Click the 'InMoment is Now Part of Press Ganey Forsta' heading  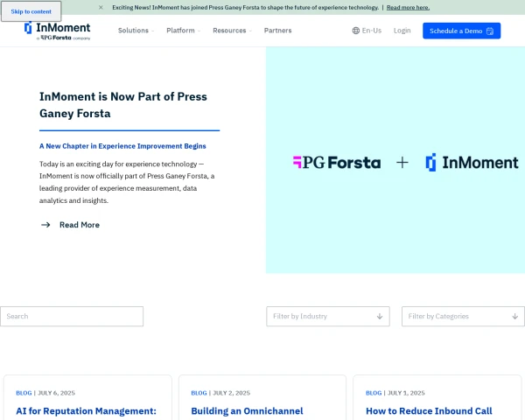123,105
